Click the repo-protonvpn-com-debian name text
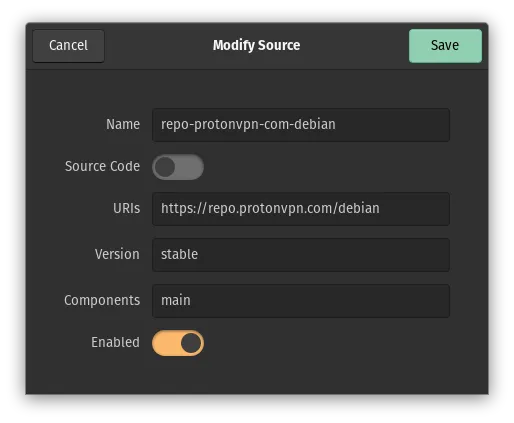Screen dimensions: 514x423 click(x=248, y=125)
